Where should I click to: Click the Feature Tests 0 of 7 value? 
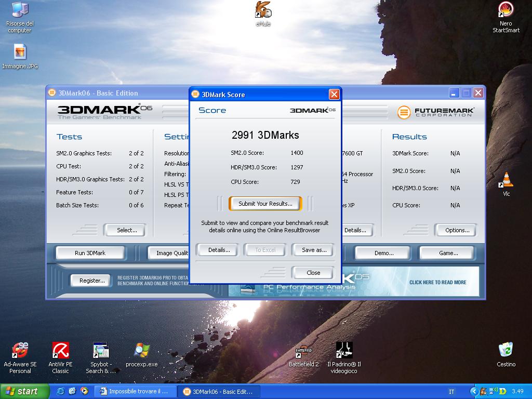(136, 192)
